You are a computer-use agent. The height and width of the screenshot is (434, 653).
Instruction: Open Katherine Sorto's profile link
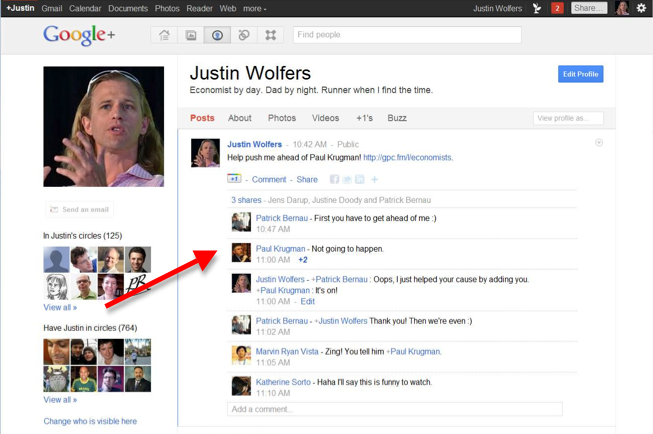coord(283,382)
